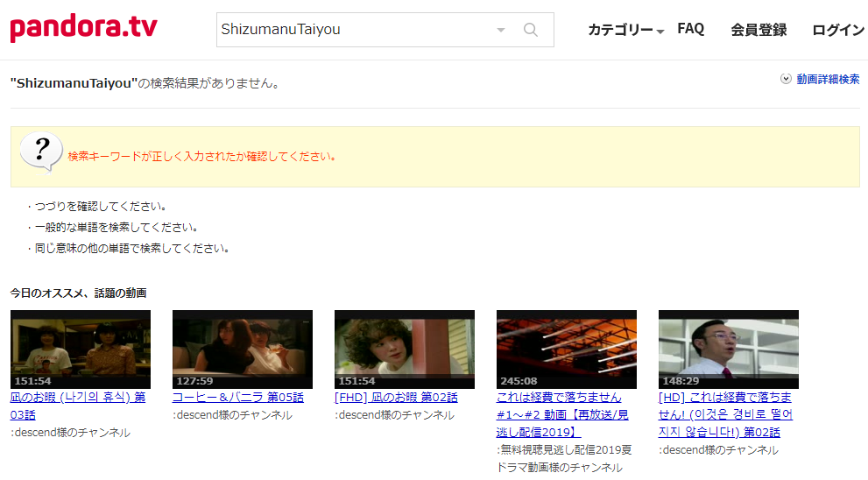This screenshot has height=480, width=868.
Task: Click the magnifier search icon
Action: coord(530,30)
